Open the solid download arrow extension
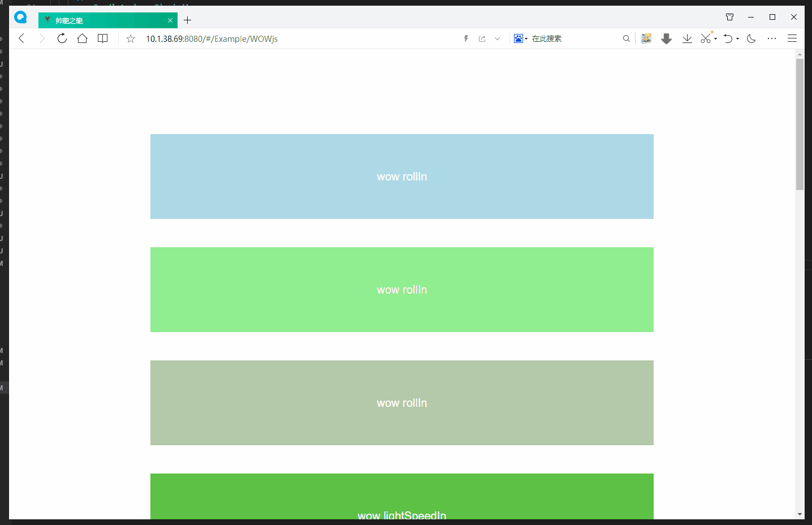Image resolution: width=812 pixels, height=525 pixels. (x=667, y=38)
